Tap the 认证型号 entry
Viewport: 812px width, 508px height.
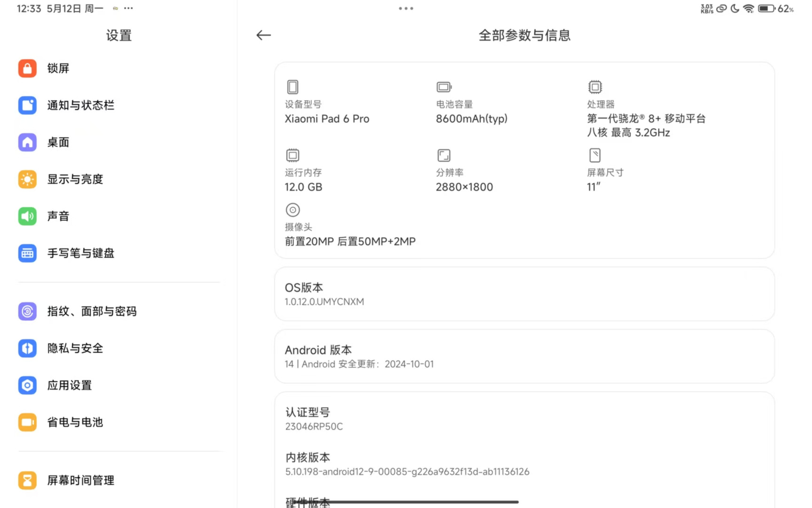[x=524, y=419]
